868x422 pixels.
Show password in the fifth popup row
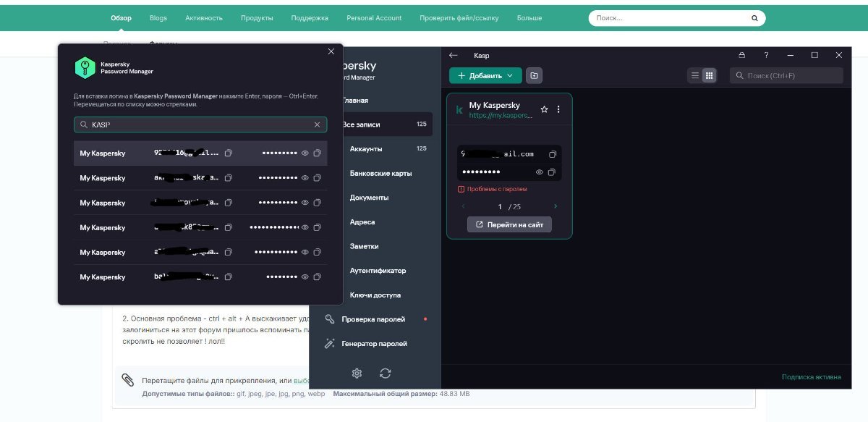pyautogui.click(x=305, y=252)
